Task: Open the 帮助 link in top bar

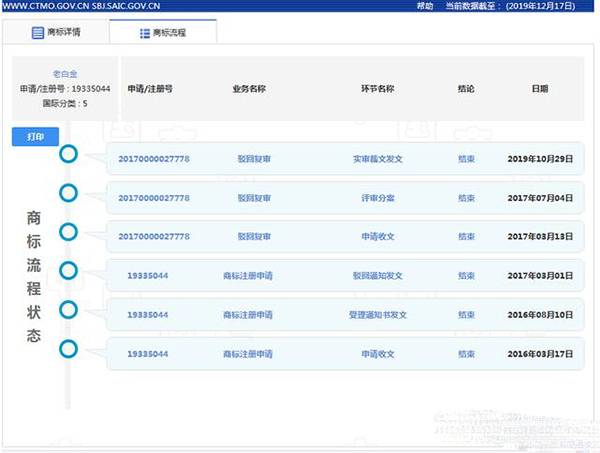Action: tap(424, 6)
